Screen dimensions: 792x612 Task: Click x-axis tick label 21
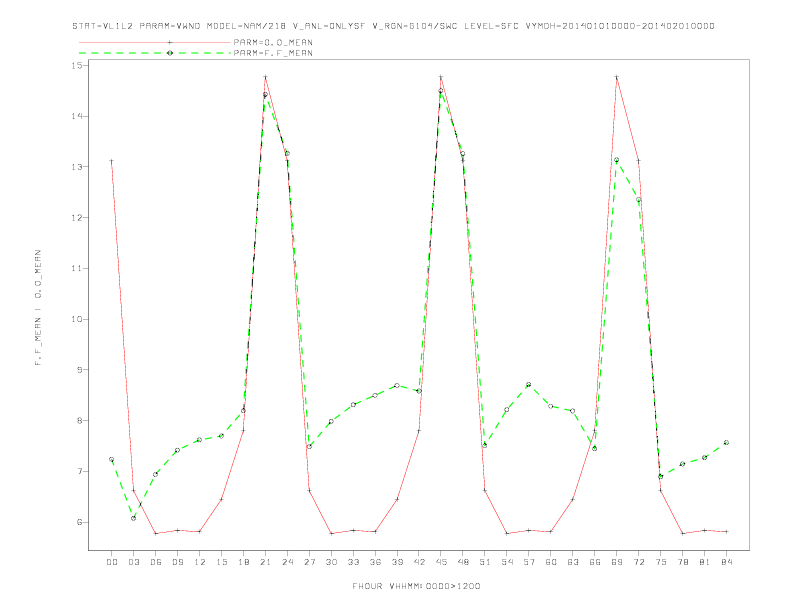(265, 562)
